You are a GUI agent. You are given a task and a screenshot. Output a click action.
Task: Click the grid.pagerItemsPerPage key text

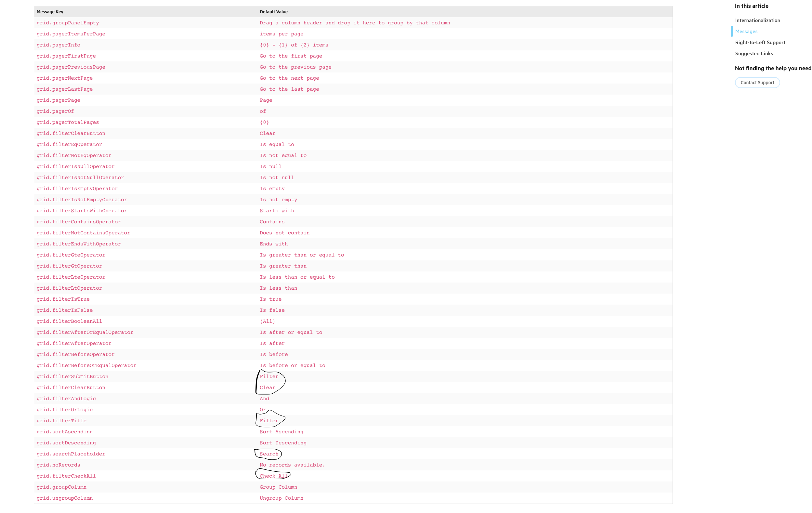pos(71,34)
